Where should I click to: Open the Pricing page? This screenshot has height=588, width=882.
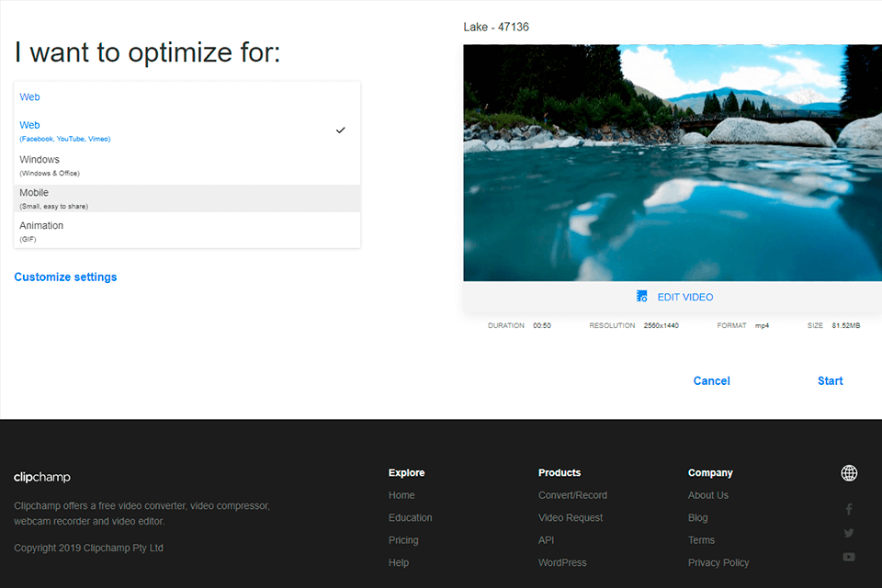pyautogui.click(x=403, y=540)
